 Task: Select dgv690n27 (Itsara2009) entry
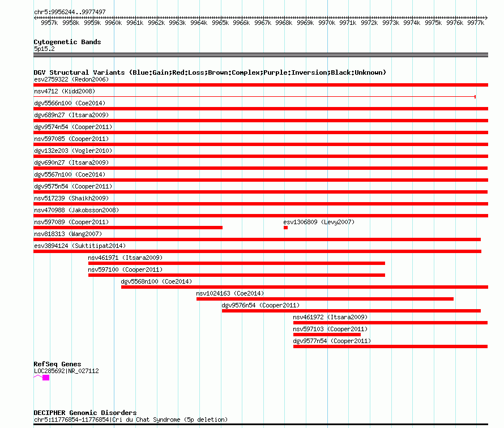click(71, 162)
